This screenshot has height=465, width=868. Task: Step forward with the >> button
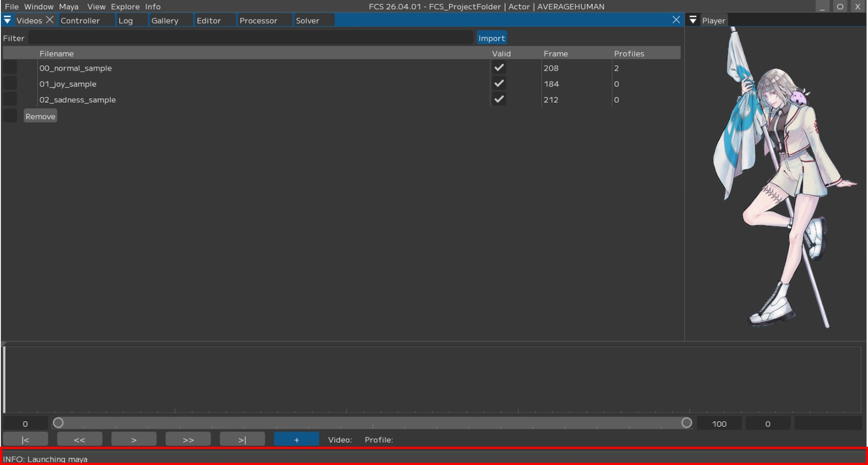pos(188,439)
